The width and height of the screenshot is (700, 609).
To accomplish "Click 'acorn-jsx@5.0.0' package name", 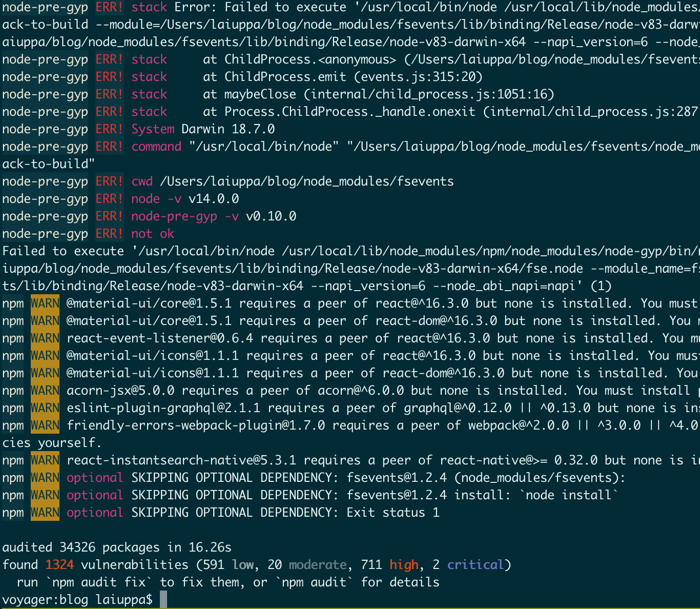I will (120, 390).
